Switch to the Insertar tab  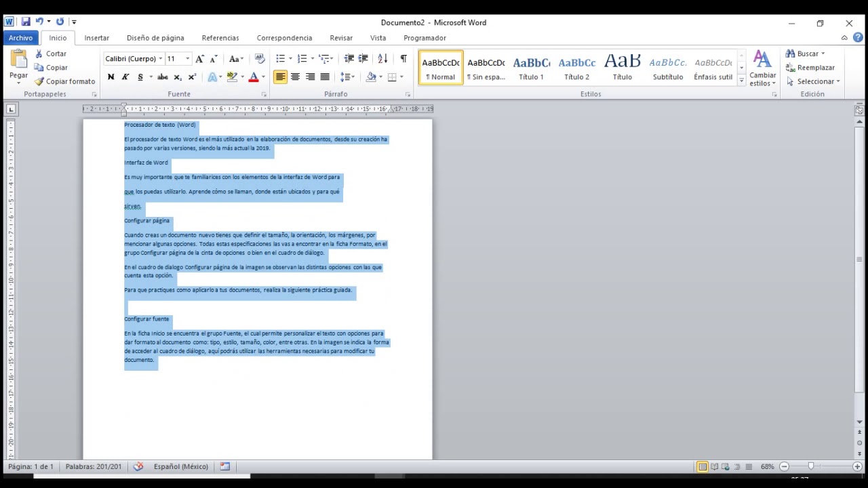point(97,38)
